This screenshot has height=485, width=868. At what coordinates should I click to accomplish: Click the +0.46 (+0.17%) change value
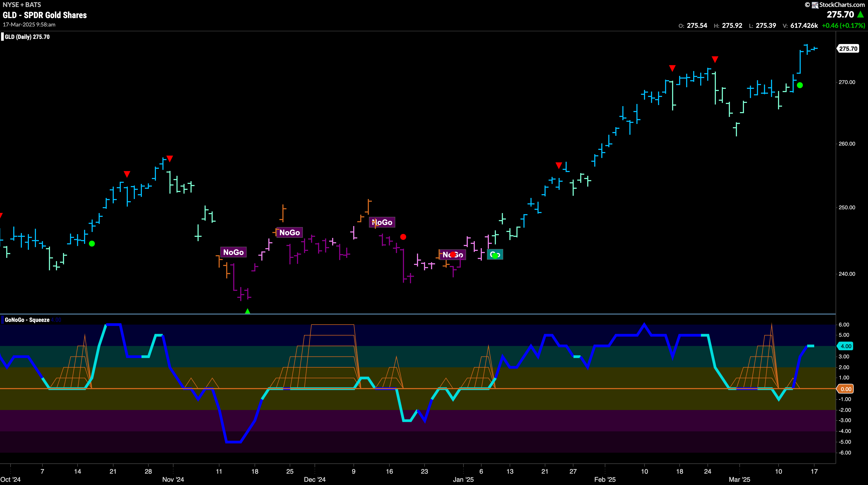(x=843, y=26)
